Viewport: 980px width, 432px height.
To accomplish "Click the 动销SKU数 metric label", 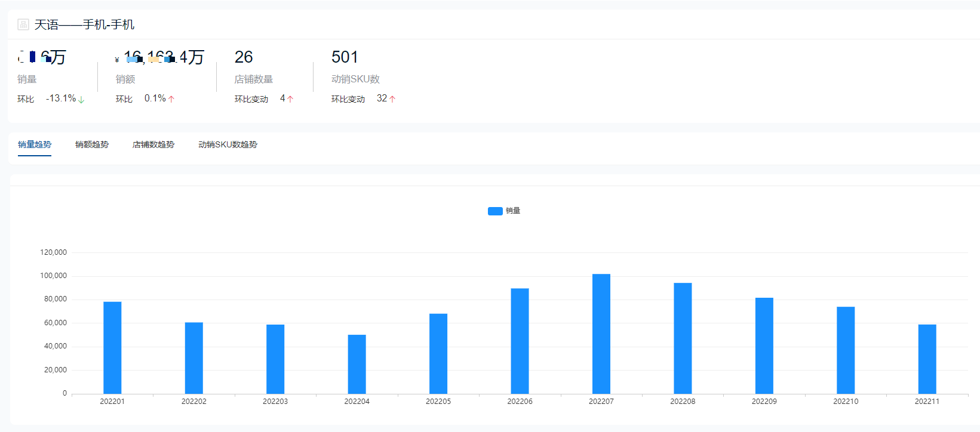I will (355, 79).
